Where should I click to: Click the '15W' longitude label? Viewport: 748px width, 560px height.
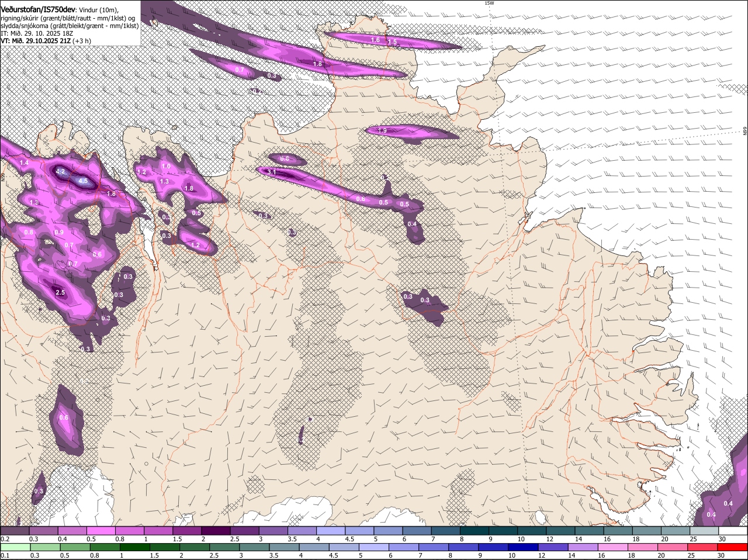(489, 3)
